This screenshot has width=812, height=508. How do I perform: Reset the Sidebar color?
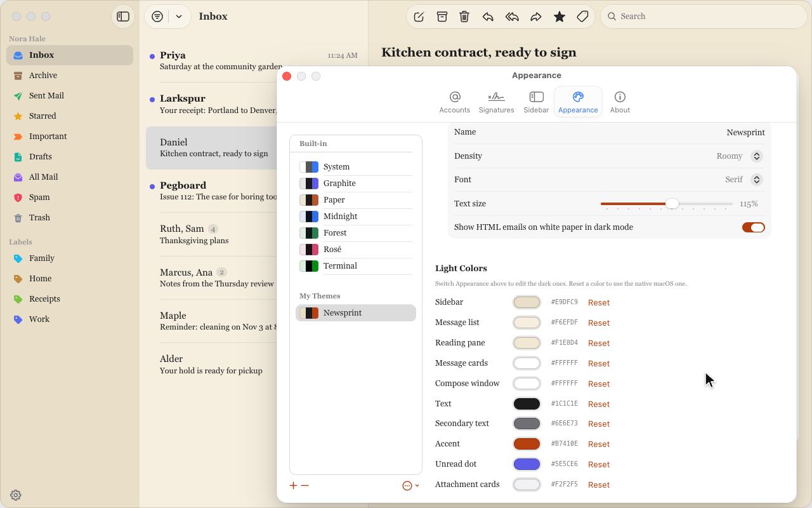click(x=599, y=302)
